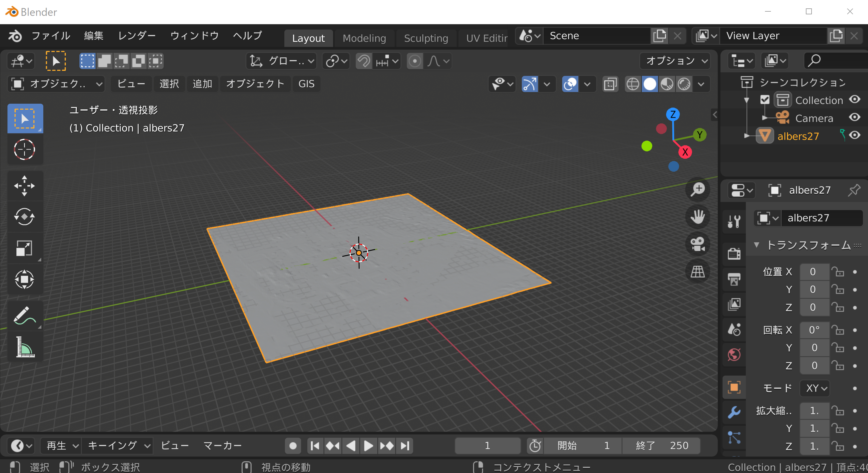Hide albers27 object with eye icon
868x473 pixels.
click(x=855, y=135)
